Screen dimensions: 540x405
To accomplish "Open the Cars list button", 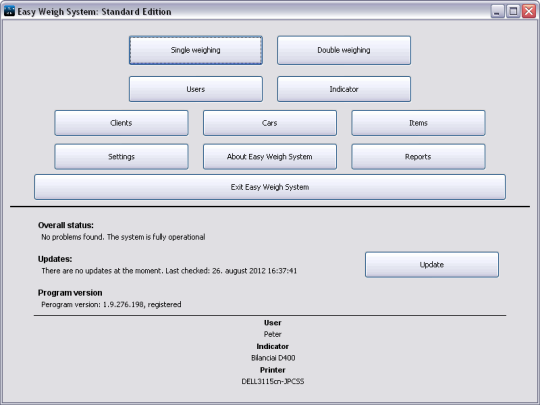I will point(270,123).
